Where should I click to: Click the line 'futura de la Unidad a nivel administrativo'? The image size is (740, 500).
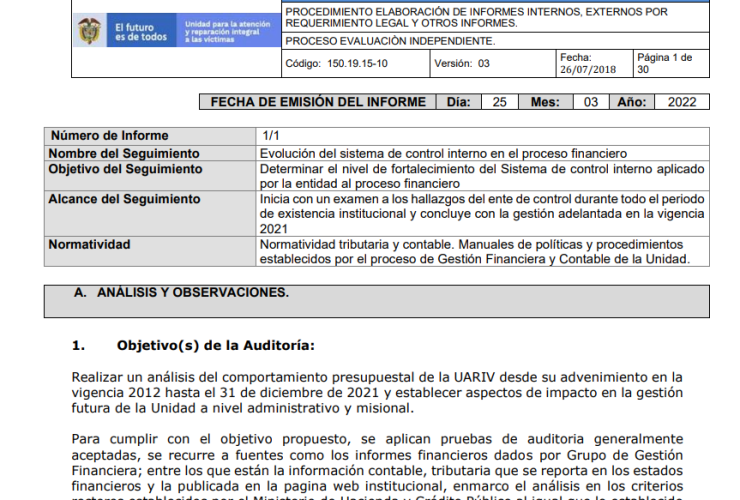coord(243,408)
